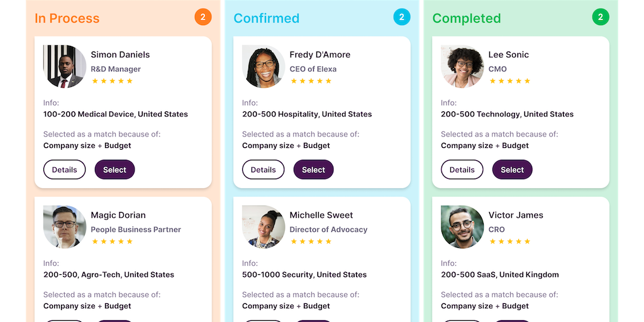Open Michelle Sweet's avatar picture
Image resolution: width=644 pixels, height=322 pixels.
point(264,227)
